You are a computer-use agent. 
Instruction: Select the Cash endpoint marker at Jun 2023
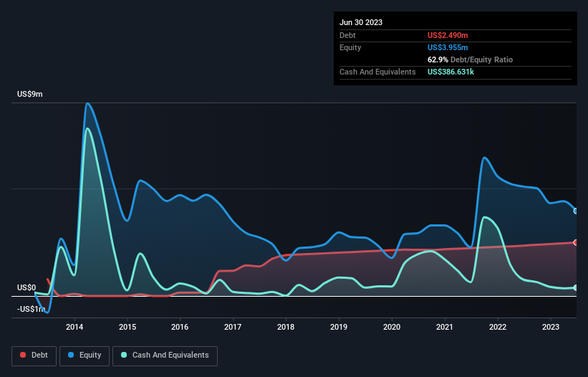576,287
